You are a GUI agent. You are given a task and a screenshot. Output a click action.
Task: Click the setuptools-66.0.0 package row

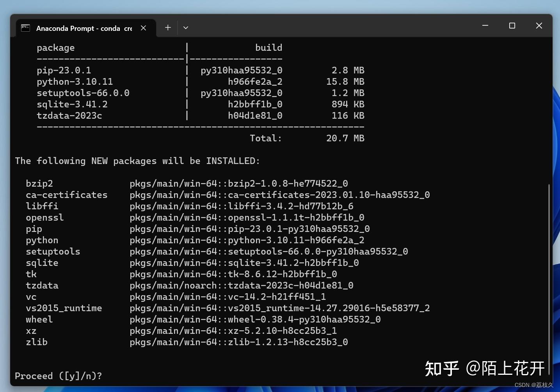point(83,93)
